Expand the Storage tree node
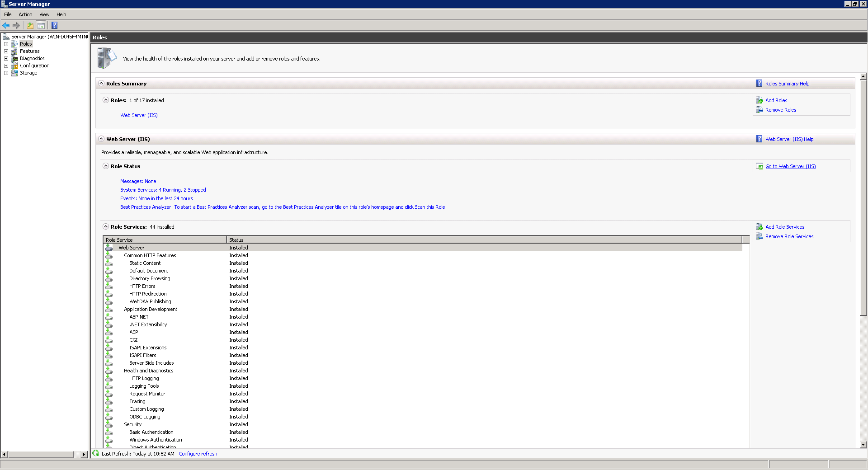Viewport: 868px width, 470px height. pyautogui.click(x=6, y=73)
